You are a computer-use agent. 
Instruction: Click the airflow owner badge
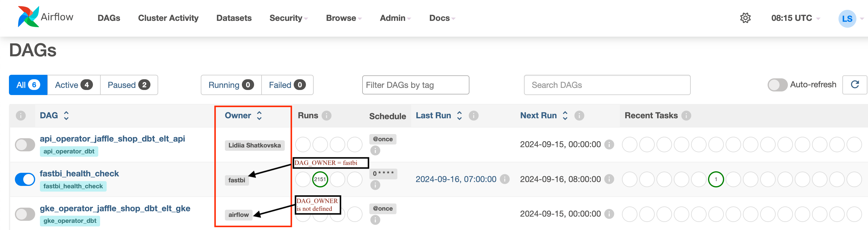239,215
